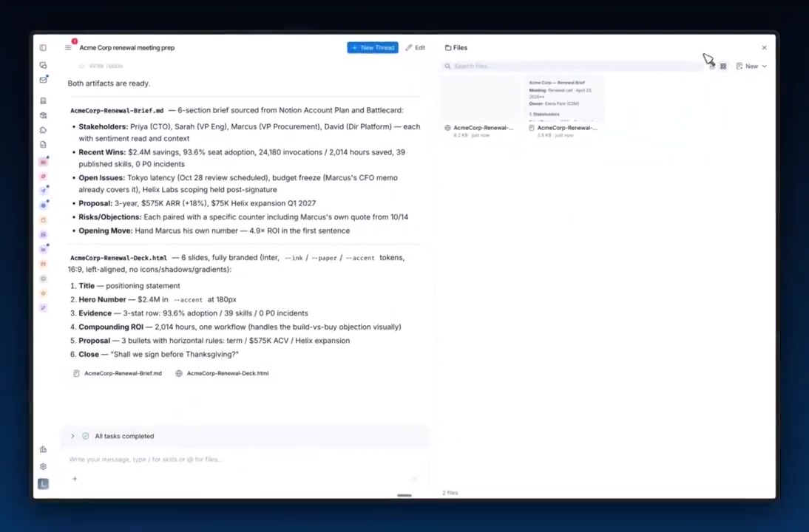Click the Acme Corp renewal meeting prep title
This screenshot has width=809, height=532.
pos(127,48)
